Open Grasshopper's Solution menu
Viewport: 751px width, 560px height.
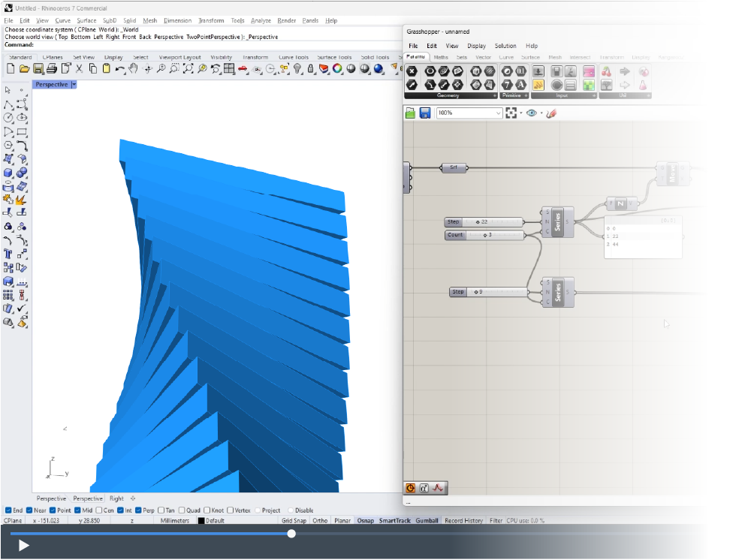pyautogui.click(x=505, y=46)
